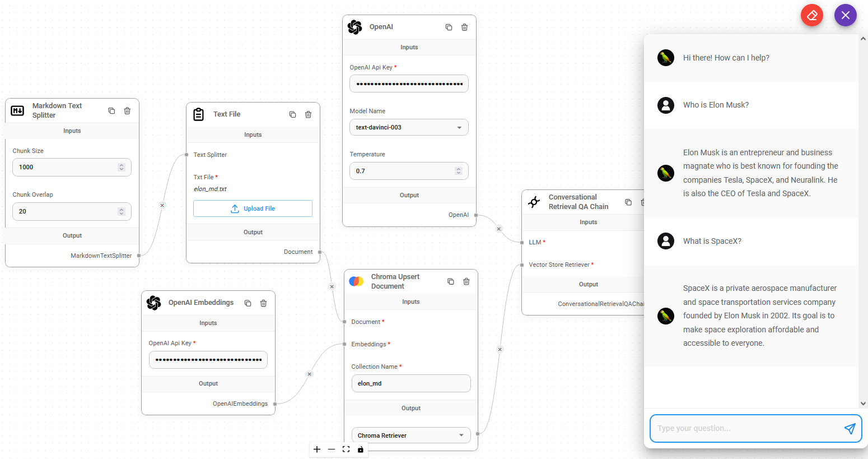The image size is (868, 459).
Task: Open the Chroma Retriever output dropdown
Action: click(411, 435)
